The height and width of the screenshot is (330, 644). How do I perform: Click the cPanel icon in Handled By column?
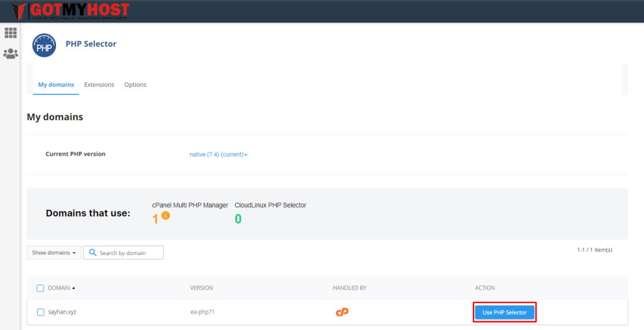click(341, 312)
